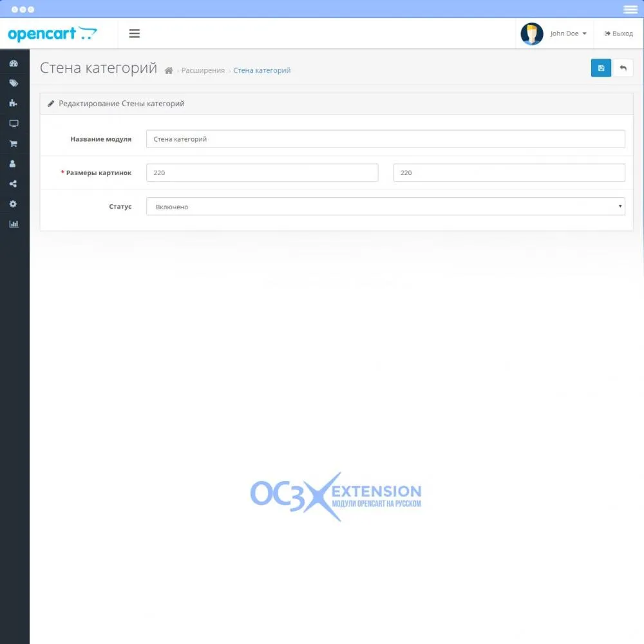Click the Статус label

120,207
